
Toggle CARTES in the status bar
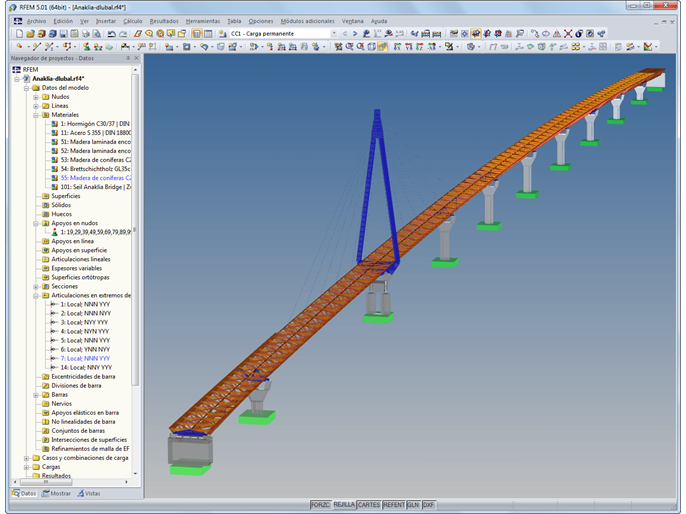click(369, 505)
